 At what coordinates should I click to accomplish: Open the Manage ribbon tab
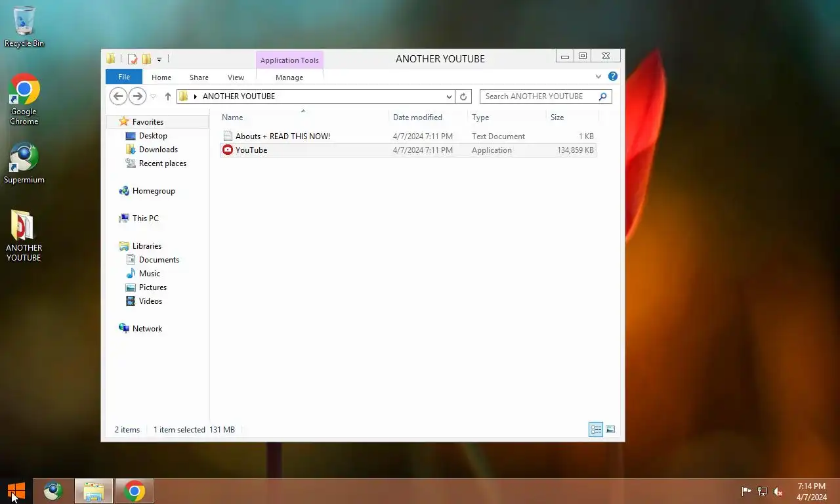pos(289,77)
